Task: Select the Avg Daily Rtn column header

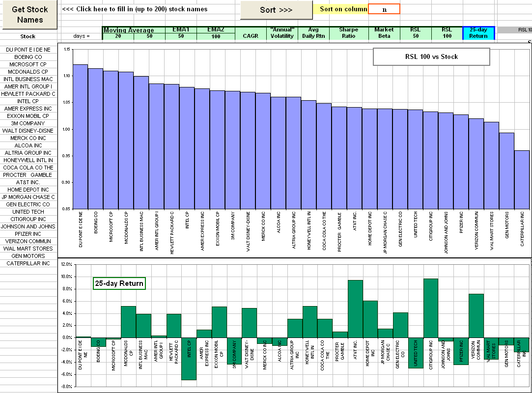Action: coord(313,33)
